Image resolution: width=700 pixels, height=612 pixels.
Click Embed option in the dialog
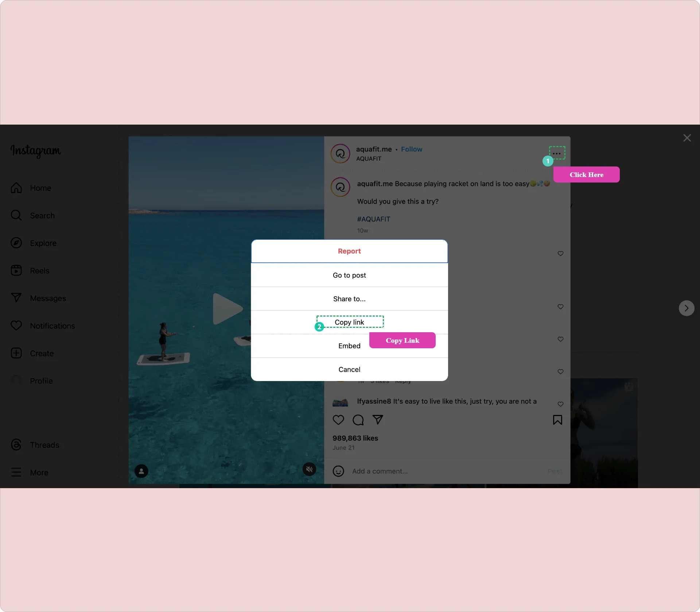[x=349, y=346]
